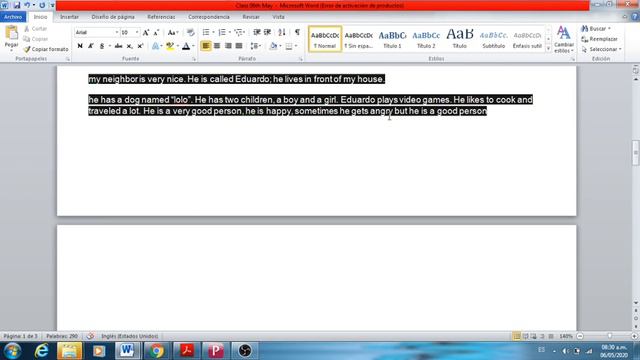This screenshot has width=640, height=360.
Task: Toggle align text right
Action: (228, 46)
